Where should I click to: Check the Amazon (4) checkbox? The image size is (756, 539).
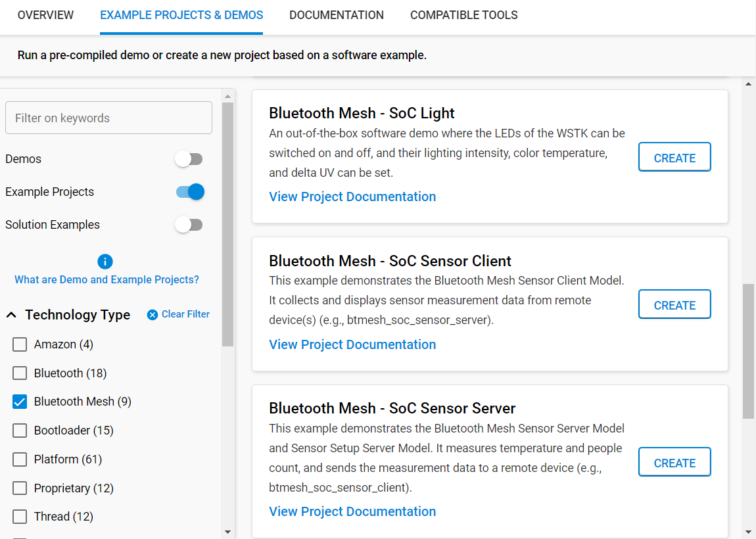tap(20, 344)
